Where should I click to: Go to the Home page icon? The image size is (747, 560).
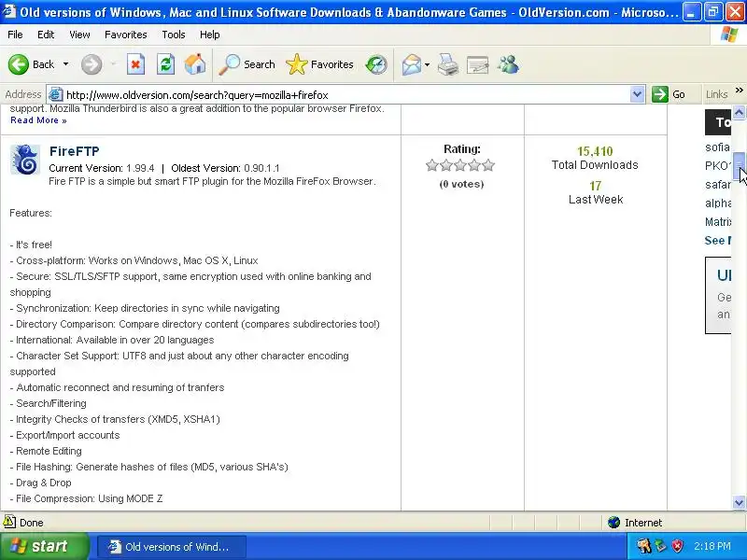point(195,64)
